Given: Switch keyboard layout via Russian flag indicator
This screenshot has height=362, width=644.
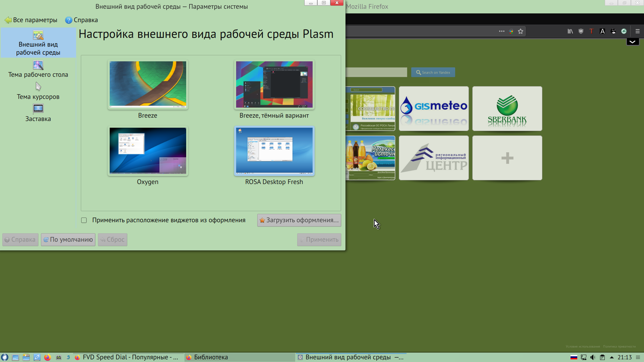Looking at the screenshot, I should (574, 357).
